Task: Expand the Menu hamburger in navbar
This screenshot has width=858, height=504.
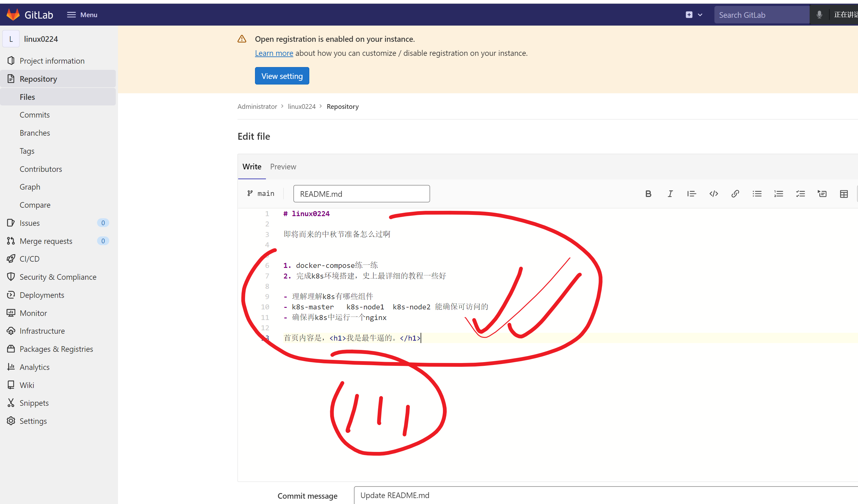Action: tap(82, 15)
